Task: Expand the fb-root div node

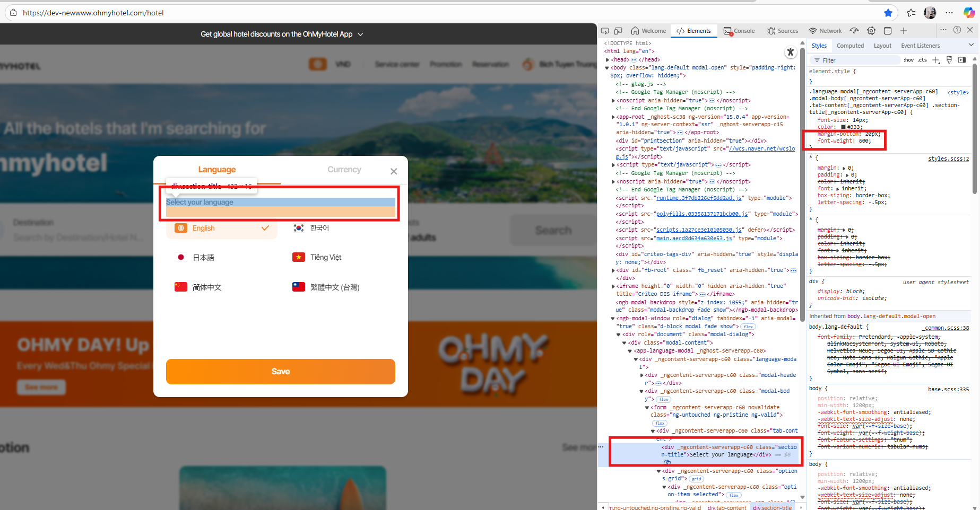Action: coord(613,270)
